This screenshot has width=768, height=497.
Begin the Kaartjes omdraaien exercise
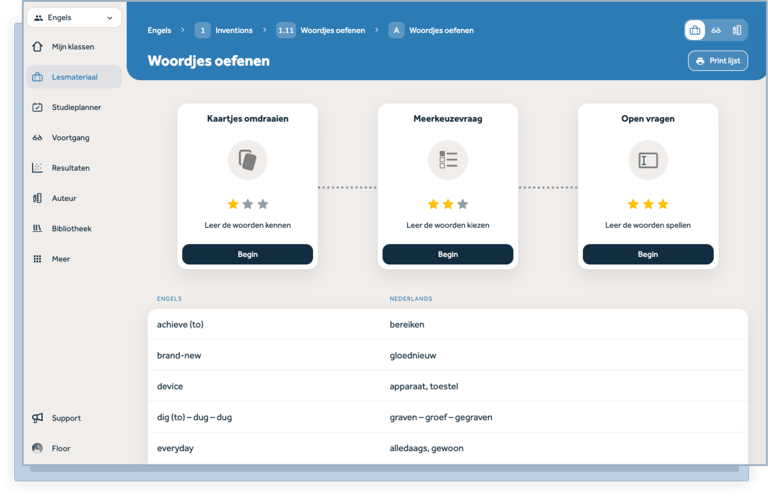click(x=247, y=254)
